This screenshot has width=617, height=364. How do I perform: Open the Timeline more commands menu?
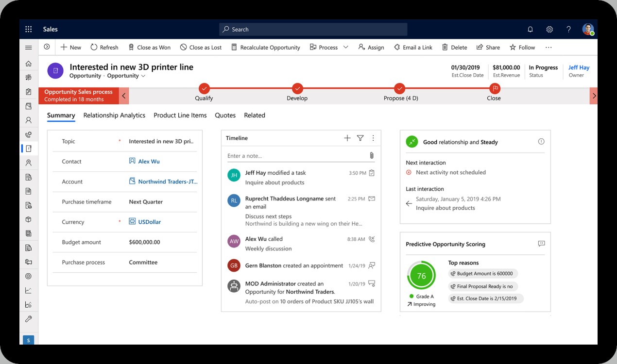[x=373, y=138]
